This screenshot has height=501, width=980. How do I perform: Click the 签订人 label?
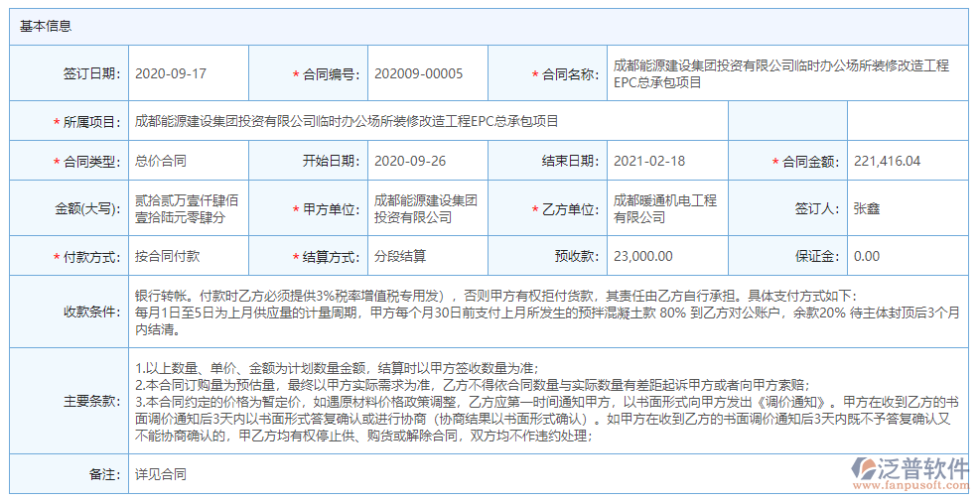tap(817, 209)
